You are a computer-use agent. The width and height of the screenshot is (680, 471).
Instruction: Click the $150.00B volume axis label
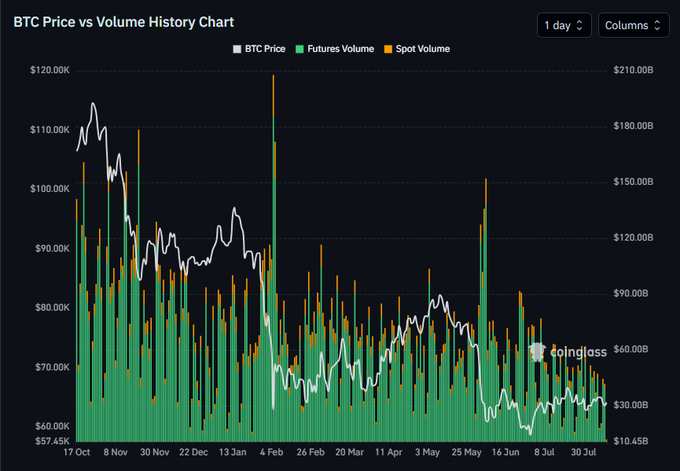pyautogui.click(x=633, y=182)
